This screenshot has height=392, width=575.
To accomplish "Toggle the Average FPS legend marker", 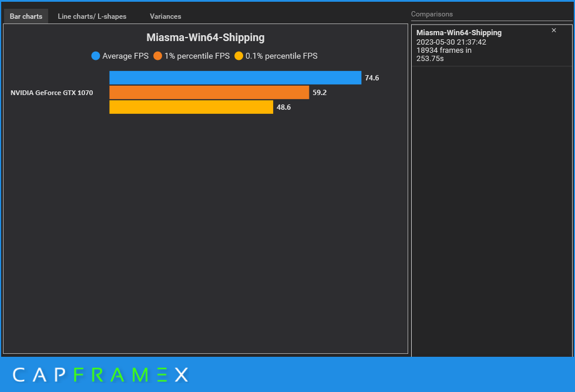I will [96, 56].
